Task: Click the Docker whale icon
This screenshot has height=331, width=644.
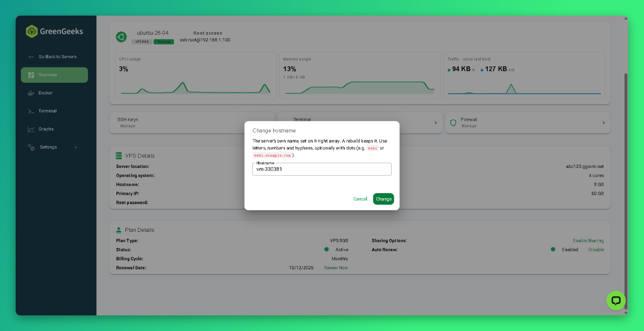Action: pos(31,93)
